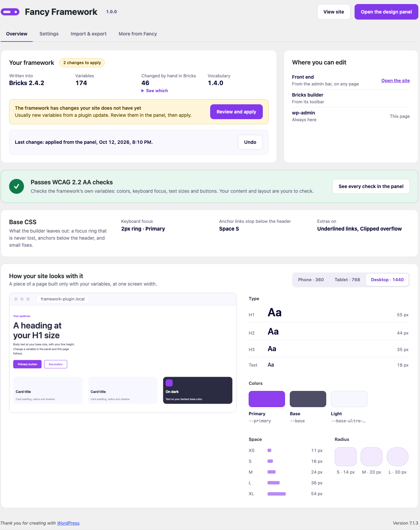Open the Import & export tab

click(88, 34)
